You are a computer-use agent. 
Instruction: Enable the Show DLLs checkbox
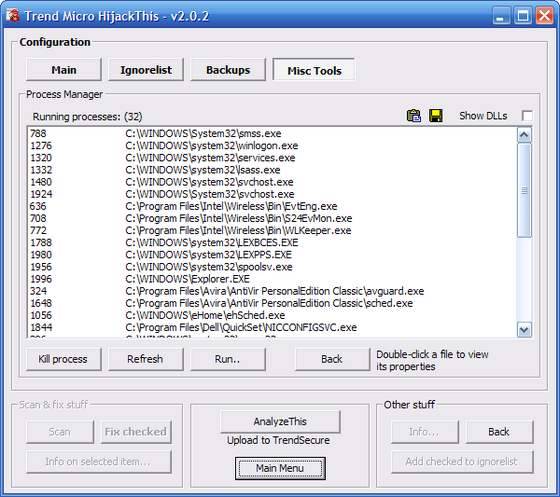click(x=527, y=116)
